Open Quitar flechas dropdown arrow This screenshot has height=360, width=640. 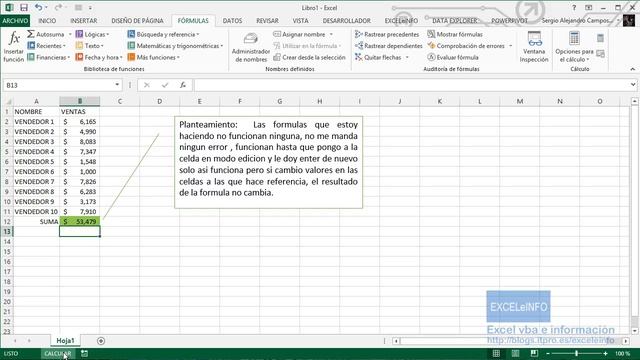(407, 57)
